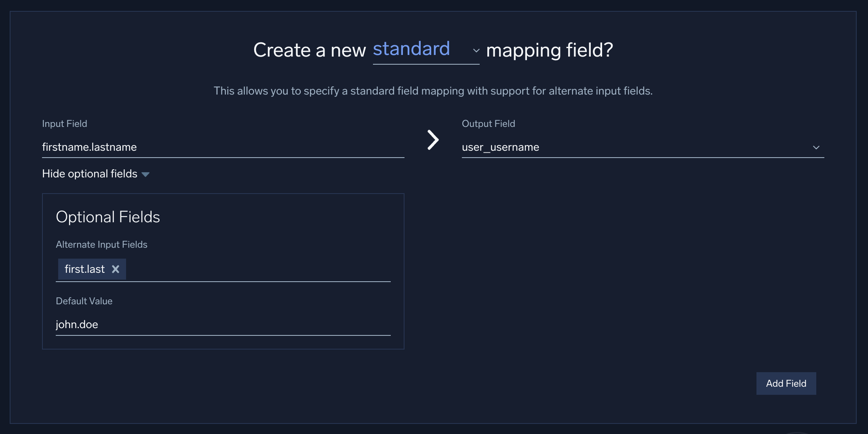Select the first.last chip label

coord(85,269)
